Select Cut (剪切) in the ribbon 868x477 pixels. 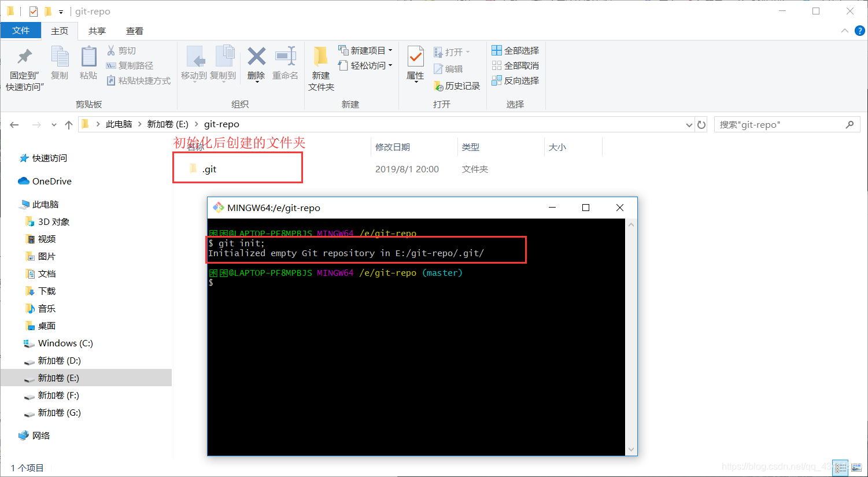(121, 51)
